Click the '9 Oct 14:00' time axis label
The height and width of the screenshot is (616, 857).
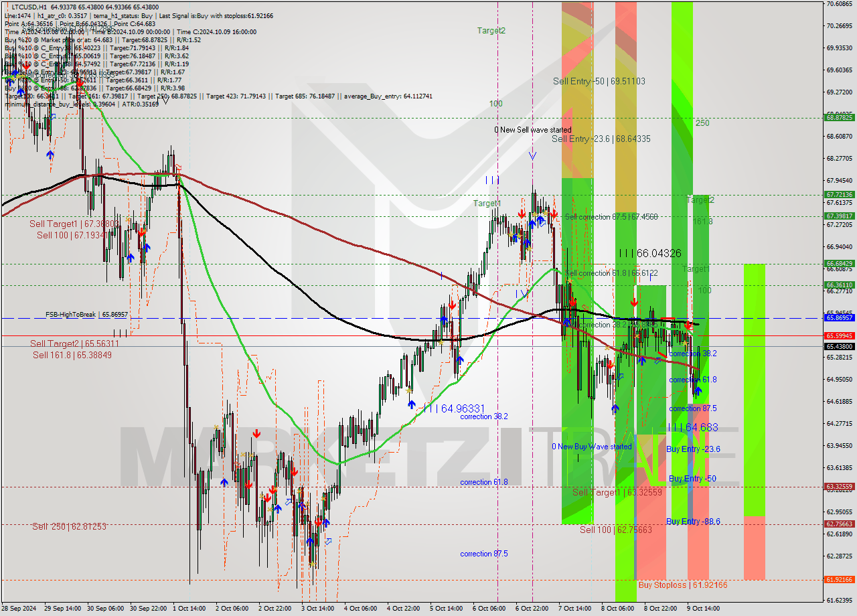pyautogui.click(x=703, y=609)
